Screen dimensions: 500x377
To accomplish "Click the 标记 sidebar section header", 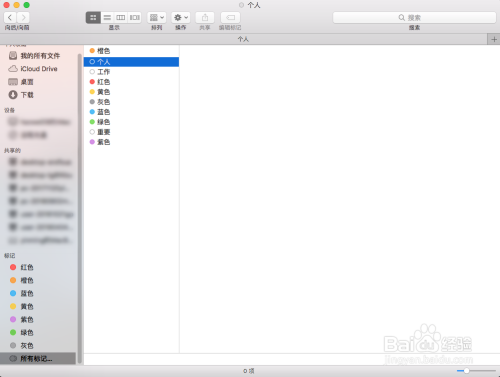I will point(9,256).
